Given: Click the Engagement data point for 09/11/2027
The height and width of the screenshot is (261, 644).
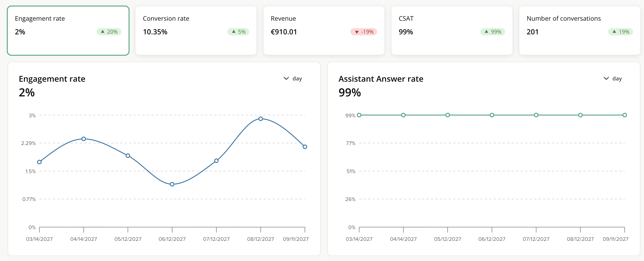Looking at the screenshot, I should [305, 147].
